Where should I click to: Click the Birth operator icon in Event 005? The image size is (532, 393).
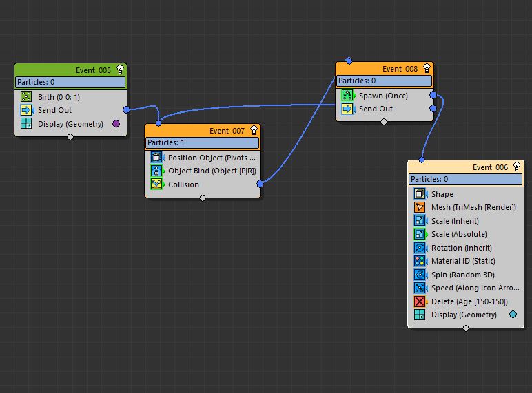point(26,97)
